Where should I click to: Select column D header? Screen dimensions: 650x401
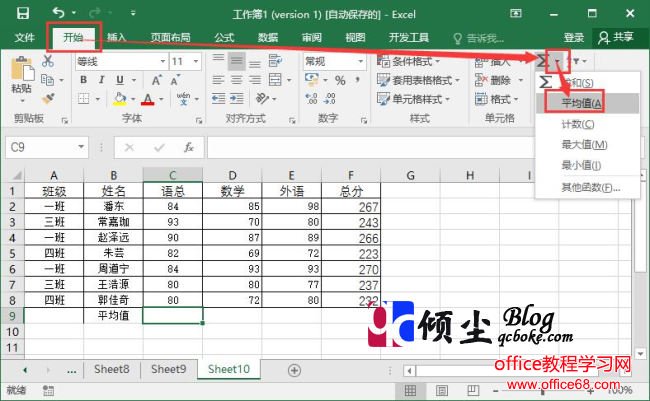coord(232,175)
